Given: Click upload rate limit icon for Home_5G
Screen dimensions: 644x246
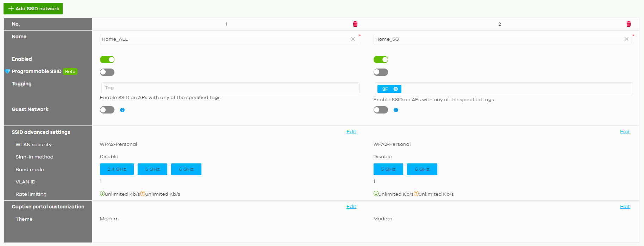Looking at the screenshot, I should point(416,194).
